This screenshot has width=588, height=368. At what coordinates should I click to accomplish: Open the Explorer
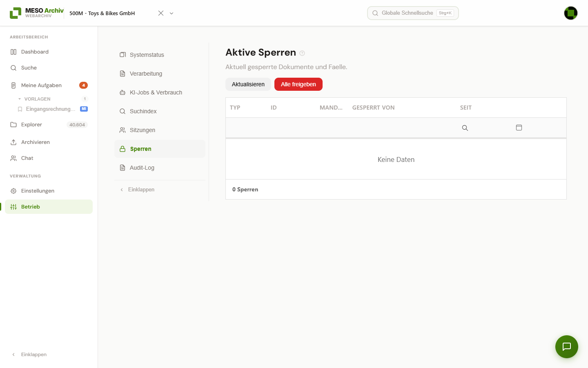[49, 125]
